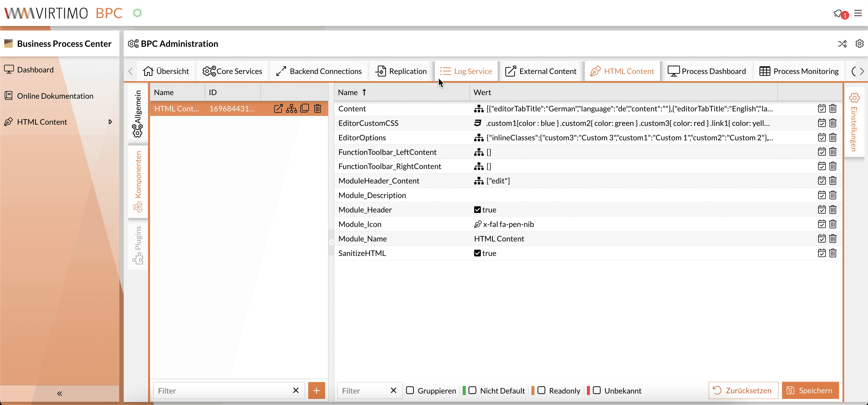Delete the HTML Content component via its trash icon

coord(317,109)
